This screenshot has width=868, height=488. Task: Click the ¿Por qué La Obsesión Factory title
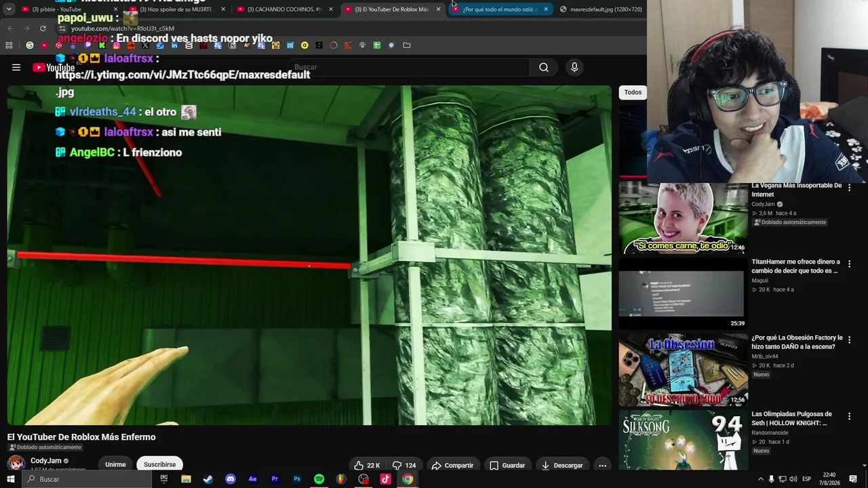(x=797, y=342)
